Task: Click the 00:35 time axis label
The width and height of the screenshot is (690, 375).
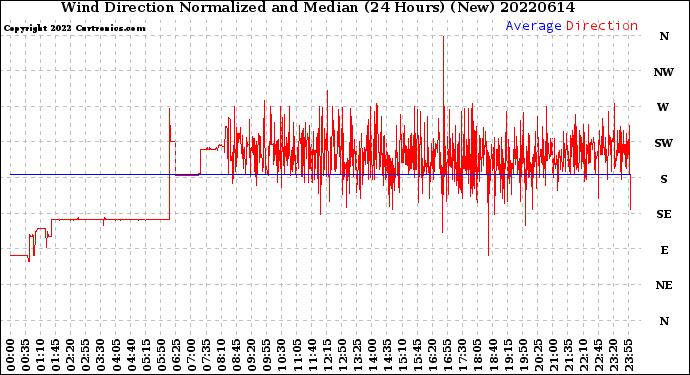Action: click(x=26, y=355)
